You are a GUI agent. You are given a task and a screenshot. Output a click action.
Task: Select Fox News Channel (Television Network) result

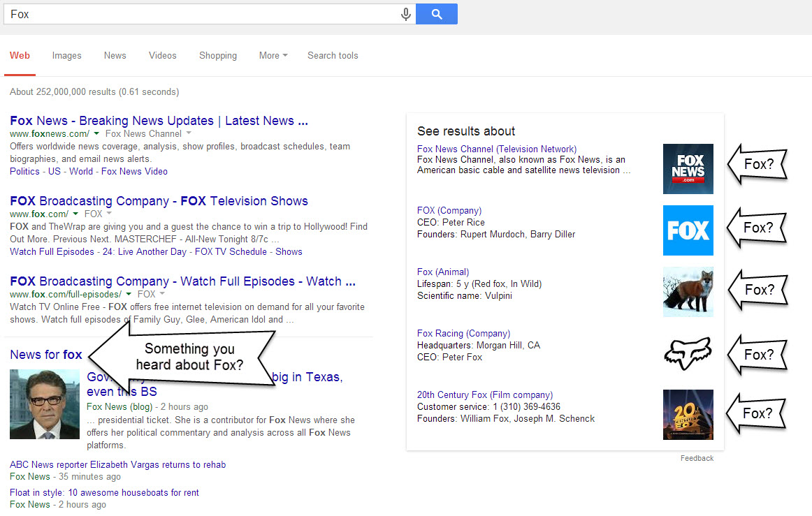[497, 149]
